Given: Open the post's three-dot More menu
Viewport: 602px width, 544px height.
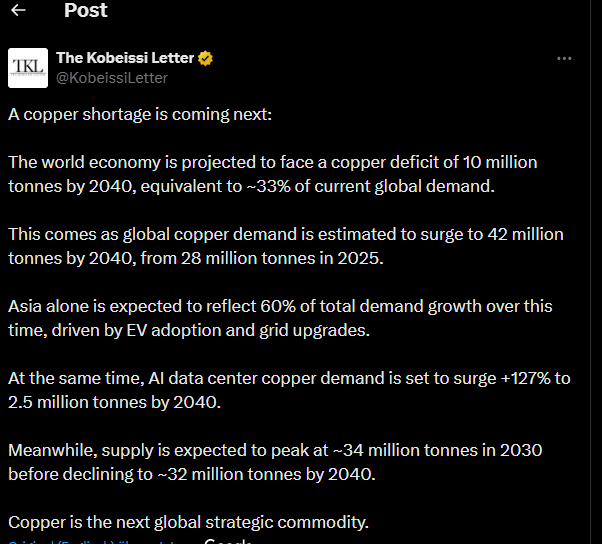Looking at the screenshot, I should [x=564, y=59].
